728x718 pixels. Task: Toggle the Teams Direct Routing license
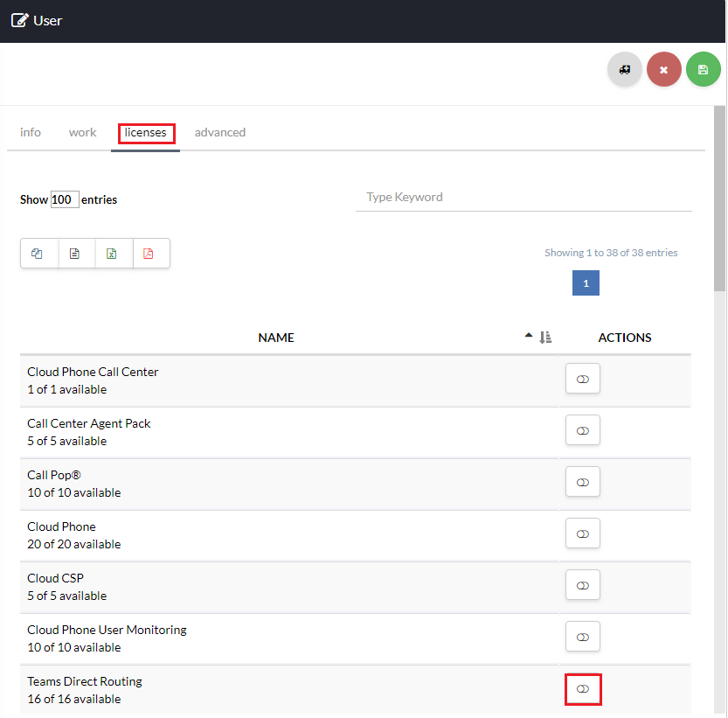583,689
